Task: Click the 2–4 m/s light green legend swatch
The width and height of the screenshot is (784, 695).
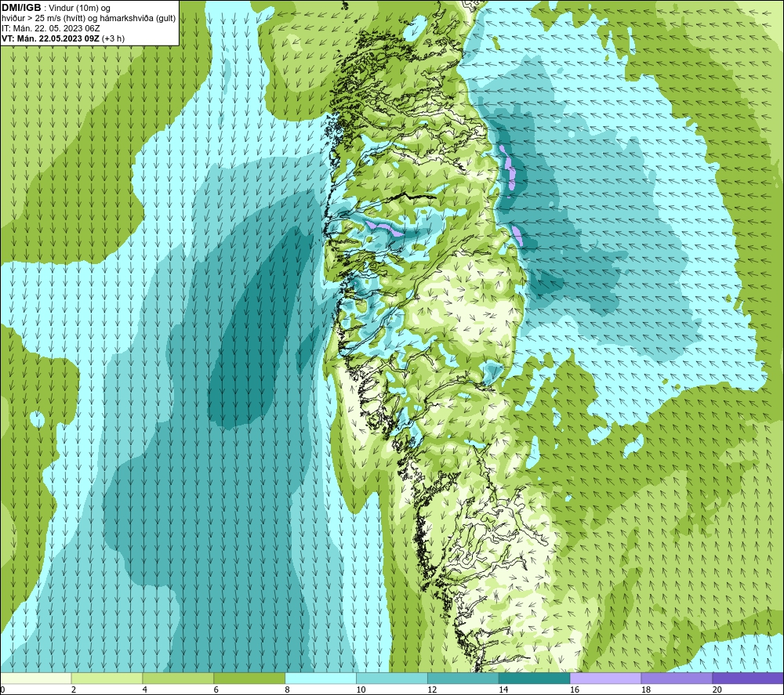Action: click(x=107, y=678)
